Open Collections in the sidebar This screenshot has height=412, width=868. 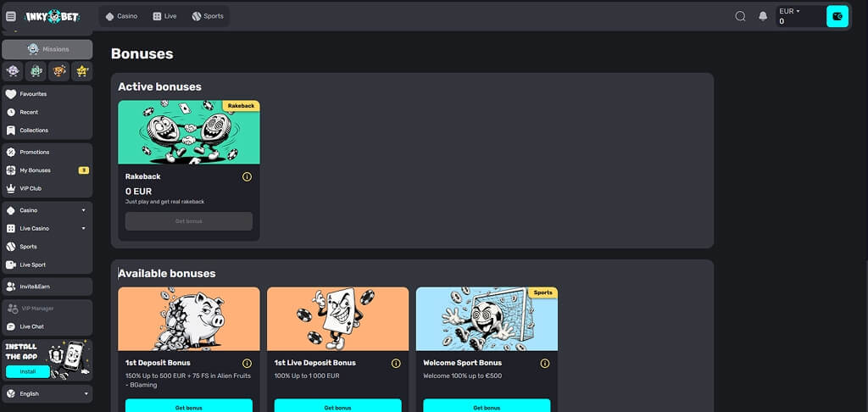click(x=47, y=131)
